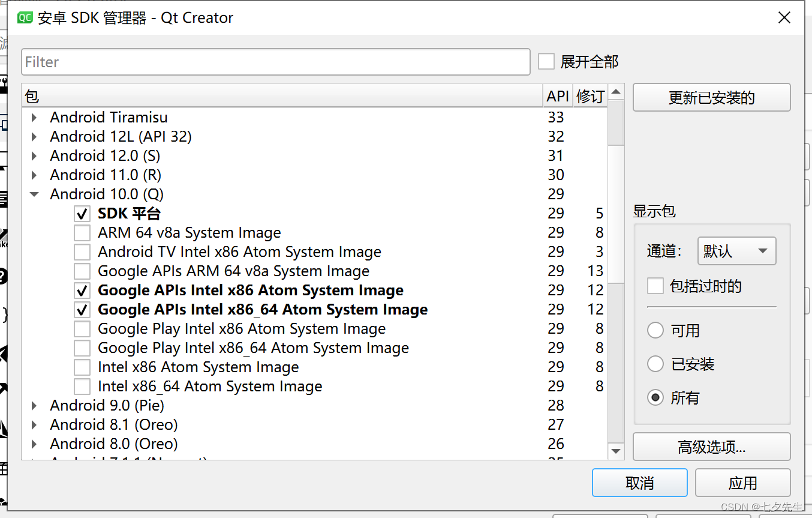Select the 可用 radio button
Viewport: 812px width, 518px height.
pyautogui.click(x=655, y=331)
